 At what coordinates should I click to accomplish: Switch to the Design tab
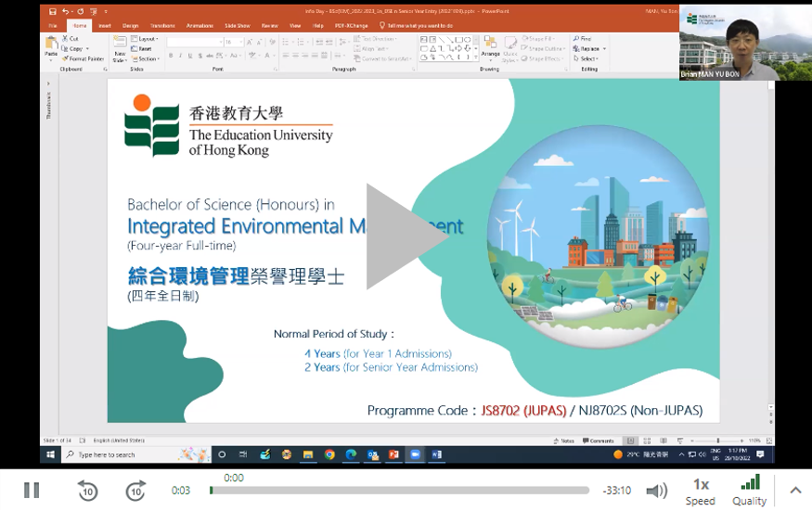(130, 25)
